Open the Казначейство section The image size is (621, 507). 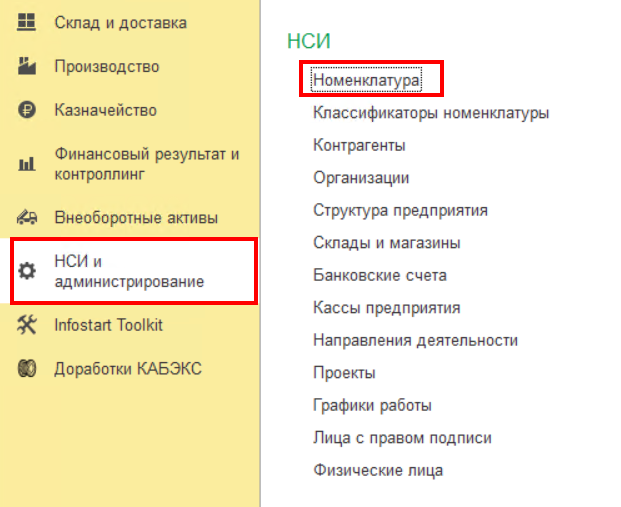(105, 110)
